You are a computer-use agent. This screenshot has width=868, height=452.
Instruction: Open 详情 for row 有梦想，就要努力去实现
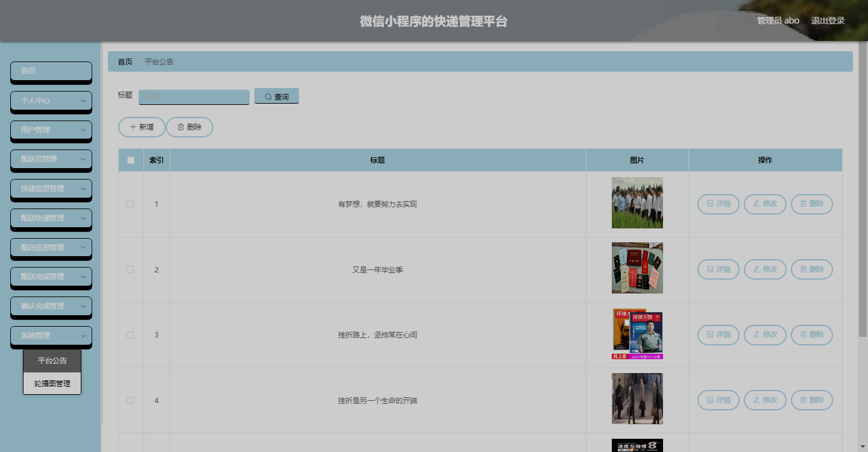pyautogui.click(x=719, y=204)
